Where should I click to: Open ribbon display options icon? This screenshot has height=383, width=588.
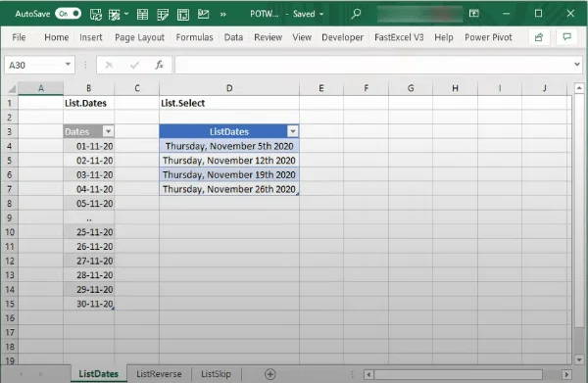[x=474, y=14]
